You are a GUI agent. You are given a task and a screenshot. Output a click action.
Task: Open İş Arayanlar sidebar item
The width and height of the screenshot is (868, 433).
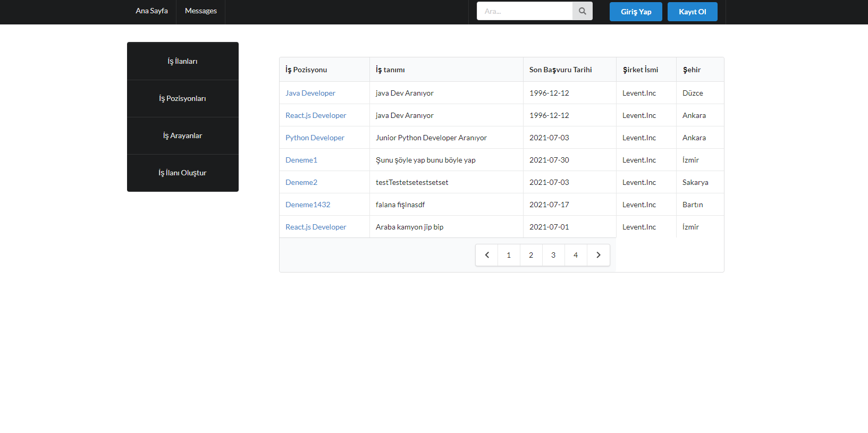(183, 135)
